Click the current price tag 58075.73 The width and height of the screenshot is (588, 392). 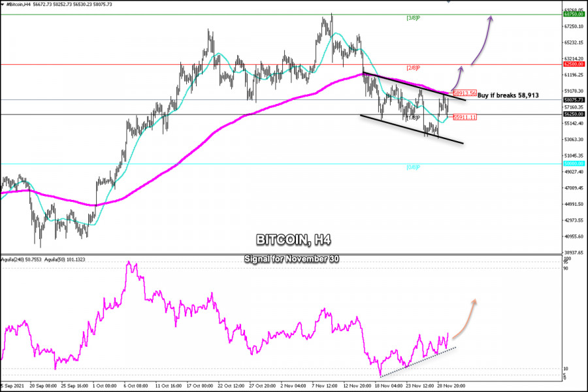tap(574, 100)
